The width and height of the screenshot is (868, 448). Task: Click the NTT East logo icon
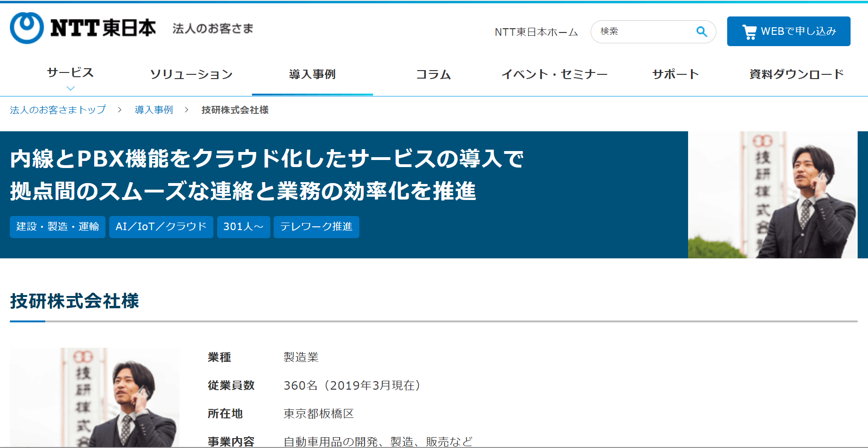click(27, 28)
